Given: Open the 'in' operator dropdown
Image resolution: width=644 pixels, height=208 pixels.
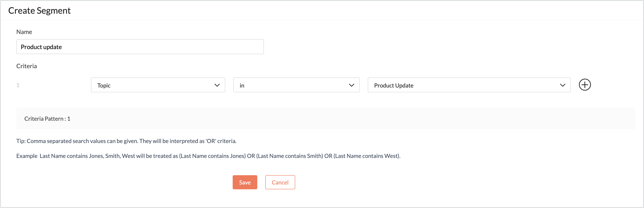Looking at the screenshot, I should pos(296,85).
